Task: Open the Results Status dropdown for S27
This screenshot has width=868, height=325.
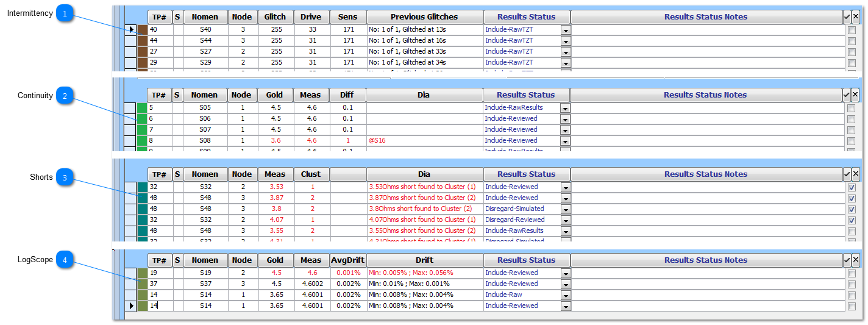Action: point(566,52)
